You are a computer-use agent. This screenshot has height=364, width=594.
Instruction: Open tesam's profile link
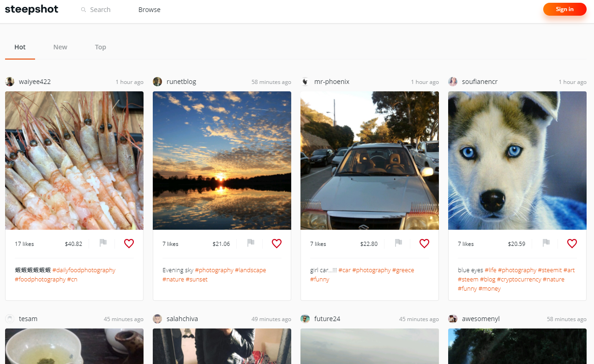[x=28, y=319]
